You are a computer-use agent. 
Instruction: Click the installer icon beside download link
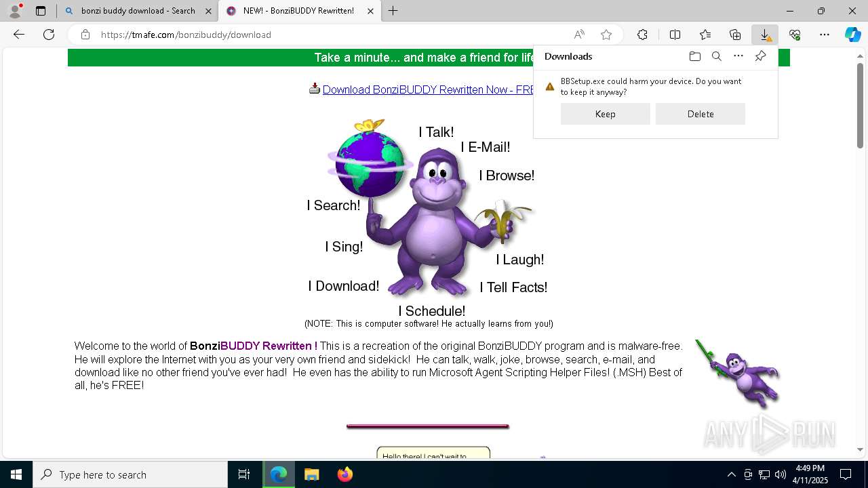pyautogui.click(x=315, y=88)
